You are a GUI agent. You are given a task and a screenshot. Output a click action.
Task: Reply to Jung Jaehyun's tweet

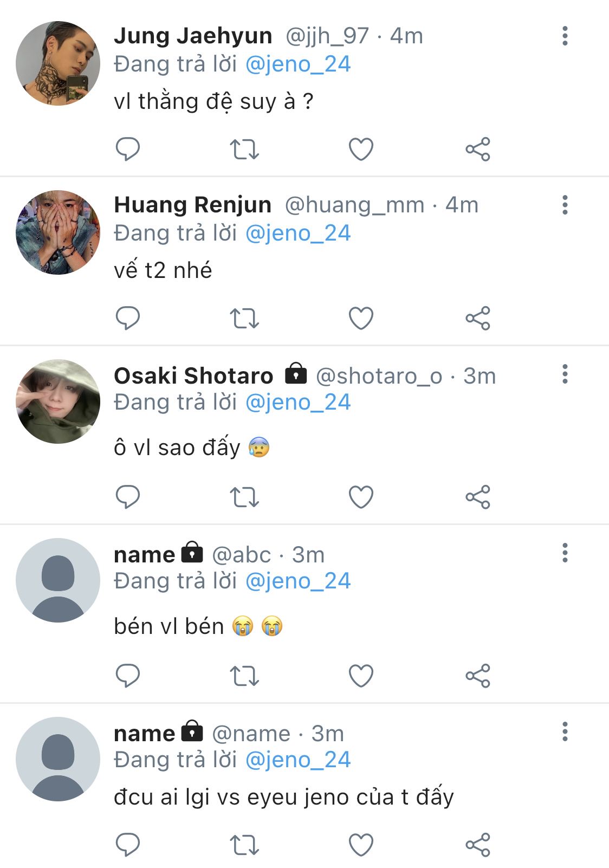tap(128, 149)
